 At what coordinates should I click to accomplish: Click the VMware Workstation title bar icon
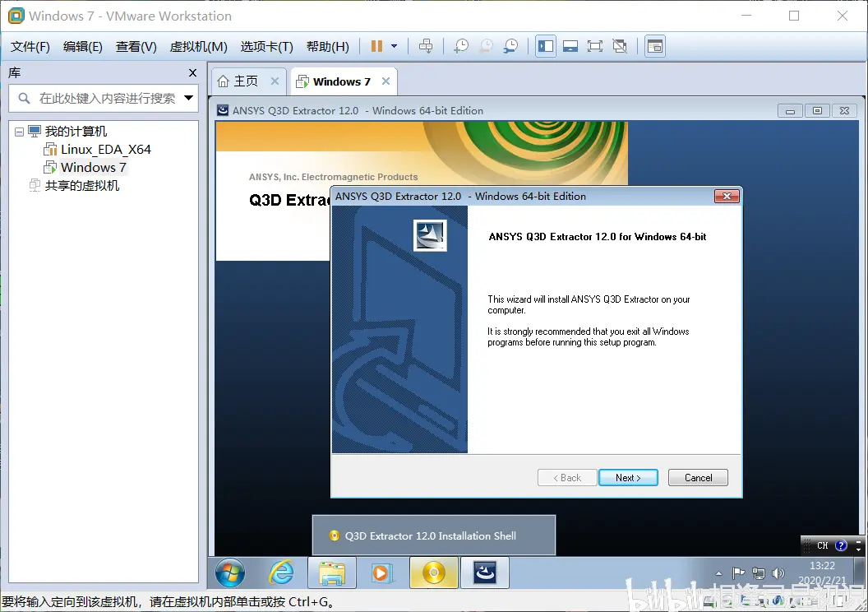(16, 16)
